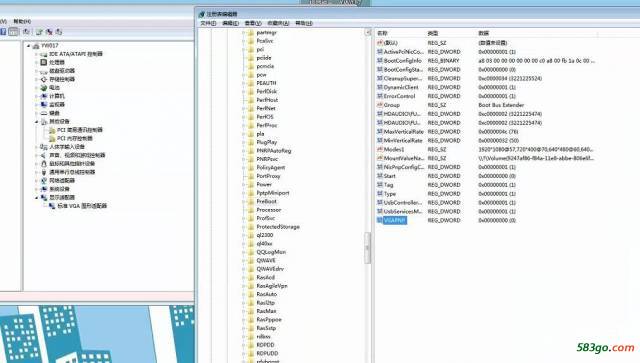The width and height of the screenshot is (640, 363).
Task: Select PCI simple communications controller device
Action: pyautogui.click(x=80, y=130)
